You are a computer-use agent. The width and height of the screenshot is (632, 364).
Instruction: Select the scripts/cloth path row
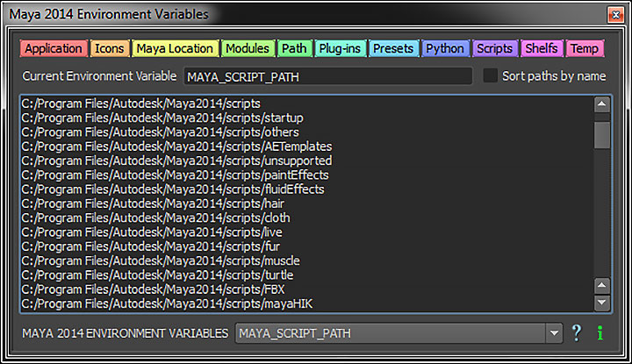click(306, 218)
